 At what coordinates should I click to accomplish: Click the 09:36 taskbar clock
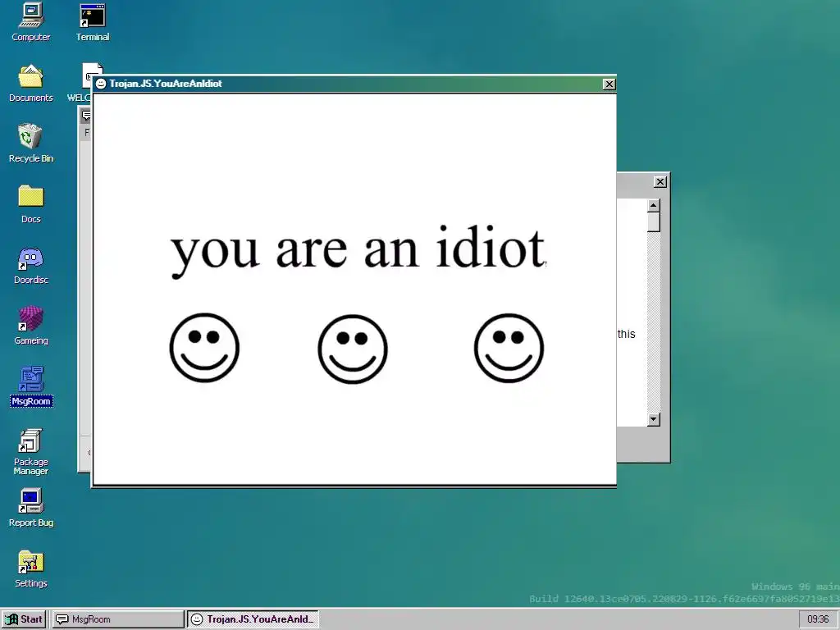pos(818,619)
